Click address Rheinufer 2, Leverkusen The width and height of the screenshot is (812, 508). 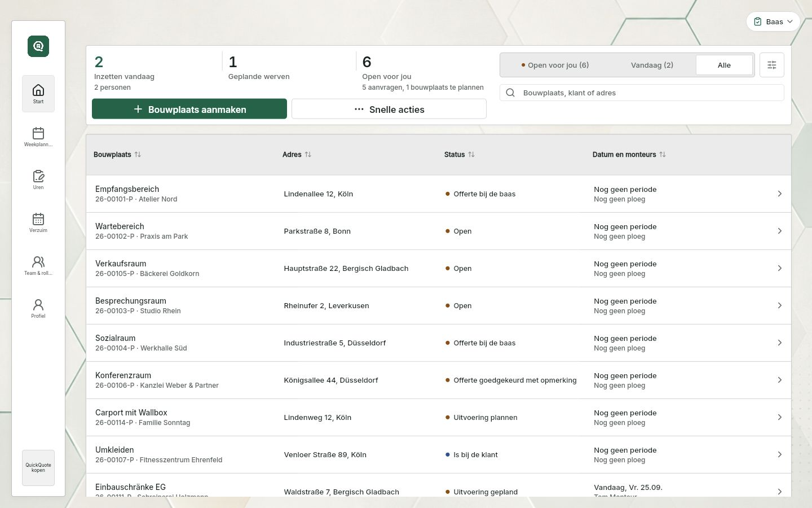[326, 305]
